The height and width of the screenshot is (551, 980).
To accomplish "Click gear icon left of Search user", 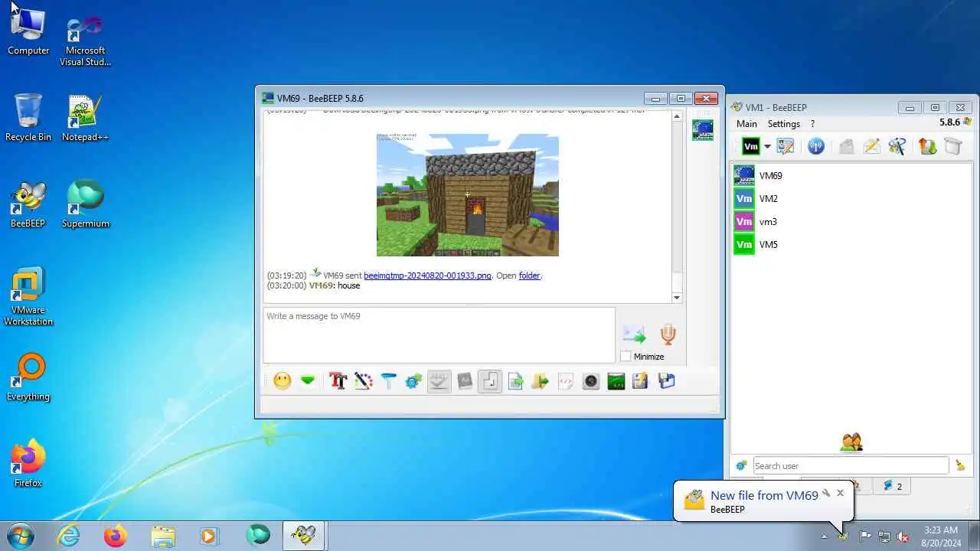I will pos(741,465).
